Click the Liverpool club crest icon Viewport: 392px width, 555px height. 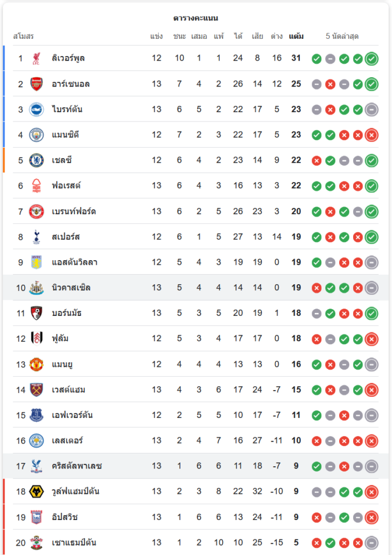point(37,58)
